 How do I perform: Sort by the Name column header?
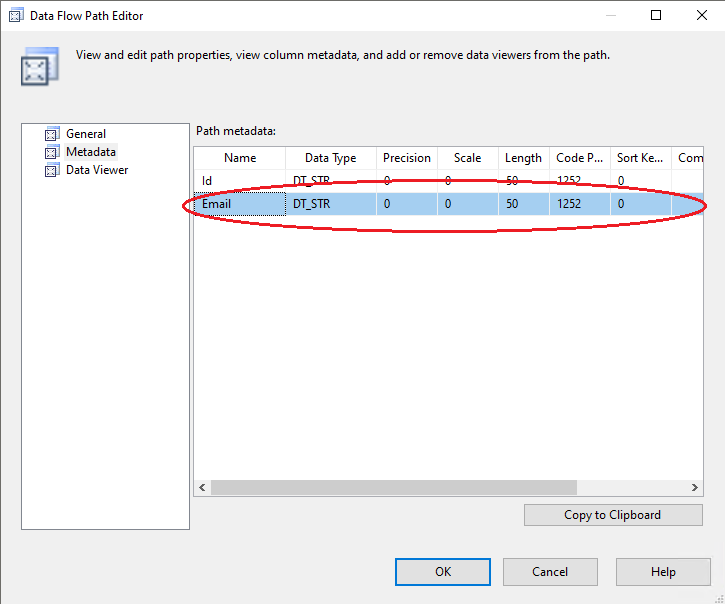[240, 158]
